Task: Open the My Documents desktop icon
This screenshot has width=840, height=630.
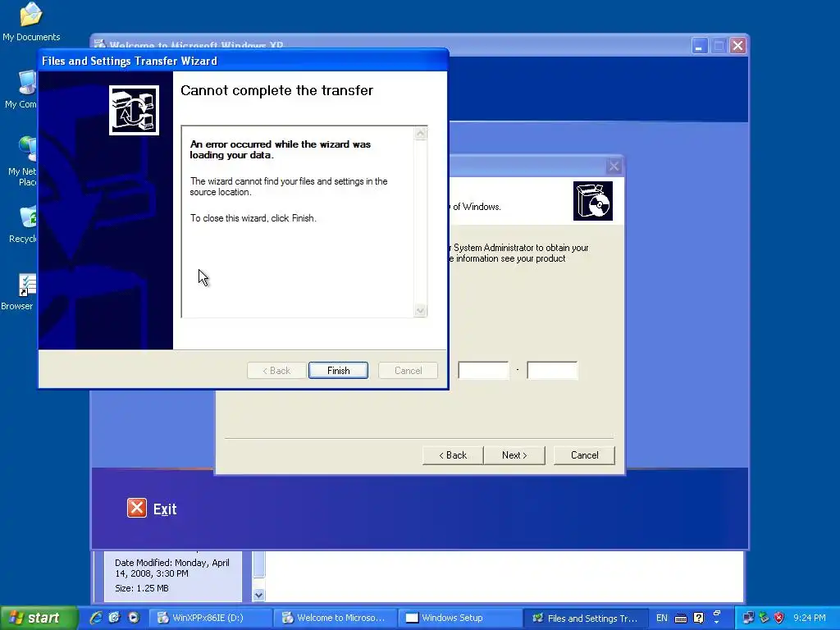Action: coord(31,21)
